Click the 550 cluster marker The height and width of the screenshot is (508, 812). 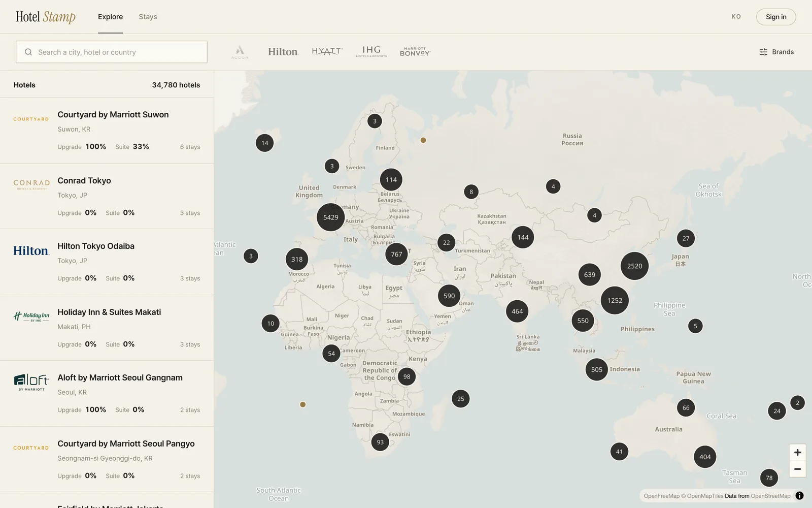pos(583,321)
